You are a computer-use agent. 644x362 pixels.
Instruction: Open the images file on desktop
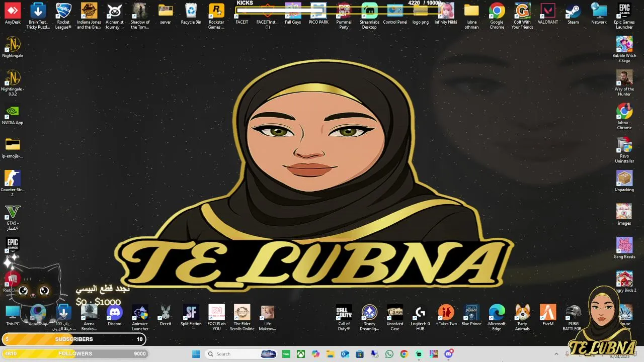point(624,215)
